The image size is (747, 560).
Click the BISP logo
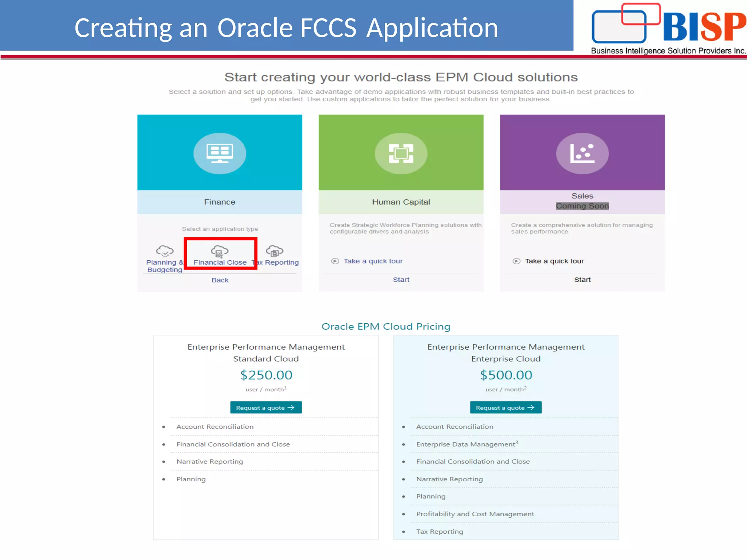669,28
